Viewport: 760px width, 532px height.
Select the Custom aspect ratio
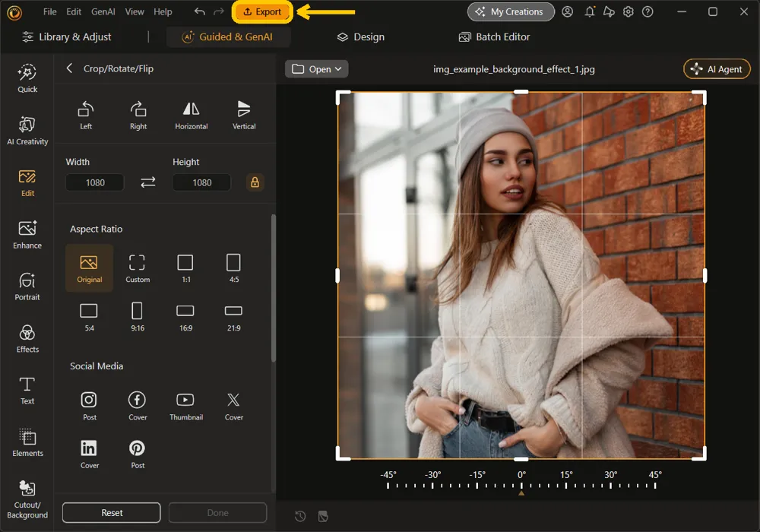coord(138,268)
